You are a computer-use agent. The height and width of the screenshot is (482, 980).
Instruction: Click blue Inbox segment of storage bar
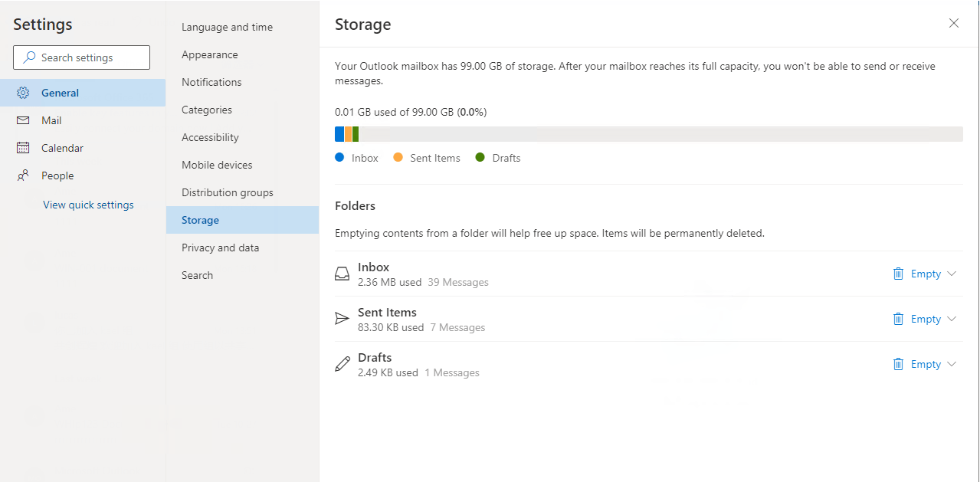(339, 134)
